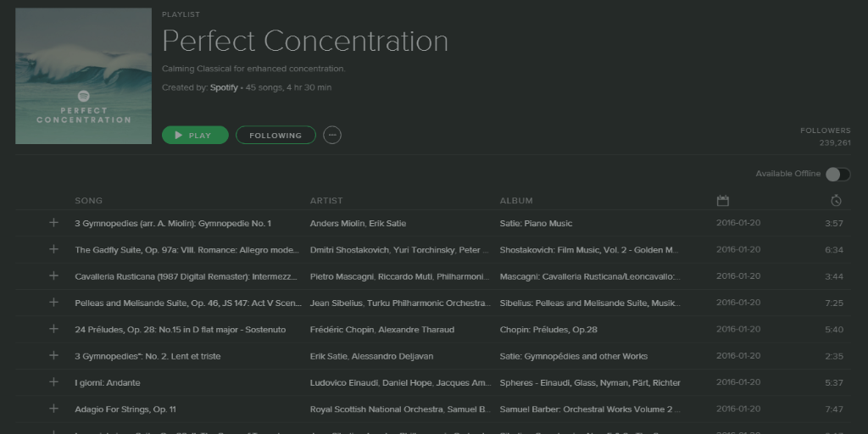
Task: Unfollow playlist via the Following button
Action: click(x=275, y=135)
